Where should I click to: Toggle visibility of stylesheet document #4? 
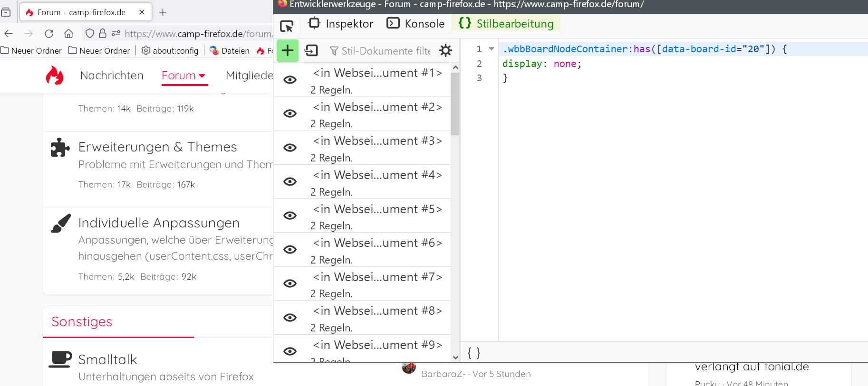coord(290,182)
